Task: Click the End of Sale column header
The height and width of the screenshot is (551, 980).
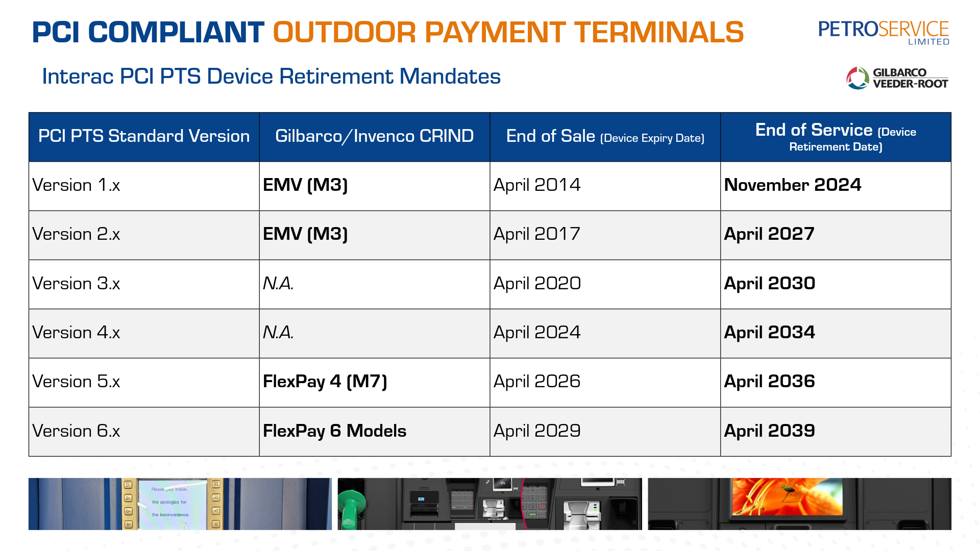Action: tap(605, 136)
